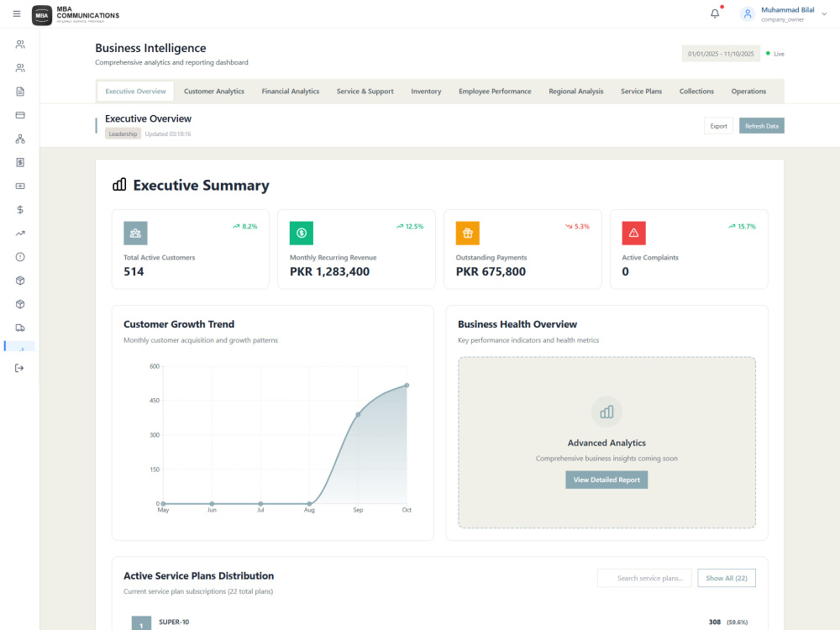
Task: Click the SUPER-10 rank number badge
Action: 141,623
